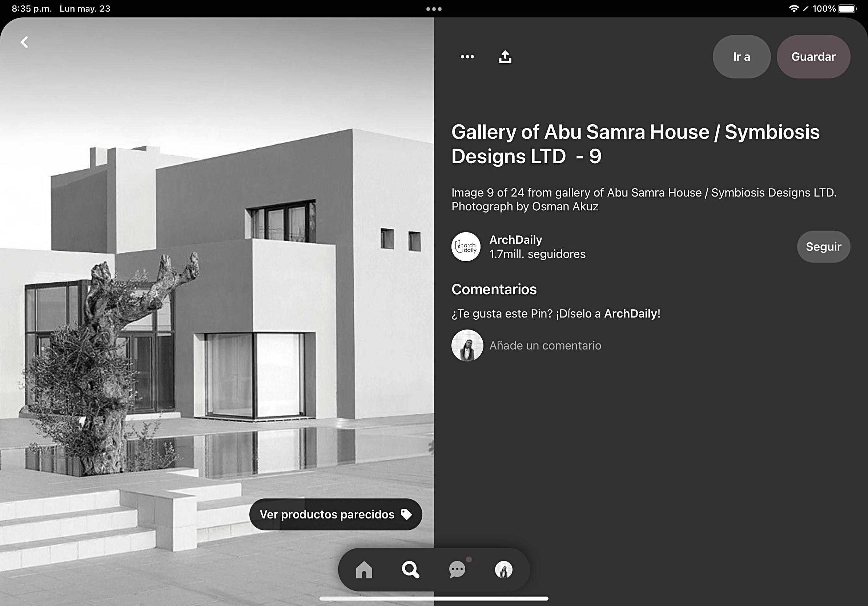The height and width of the screenshot is (606, 868).
Task: Open the ArchDaily profile name link
Action: click(x=516, y=239)
